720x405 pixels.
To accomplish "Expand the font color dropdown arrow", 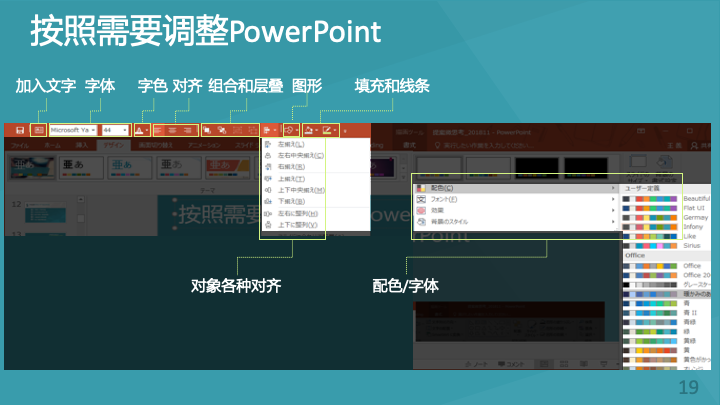I will coord(147,130).
